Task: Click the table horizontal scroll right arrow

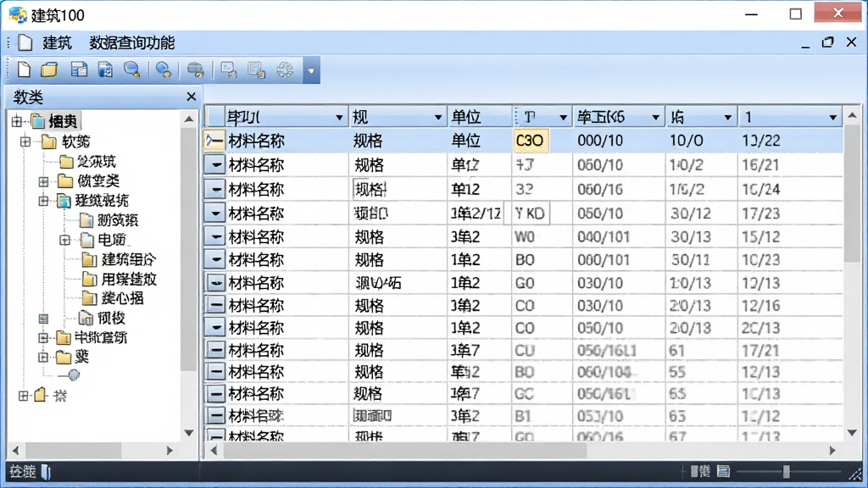Action: (832, 451)
